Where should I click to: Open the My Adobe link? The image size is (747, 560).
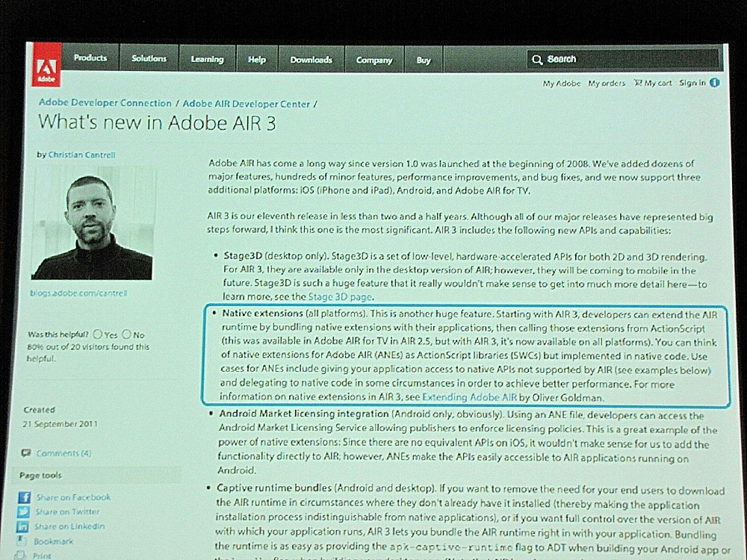[x=561, y=84]
